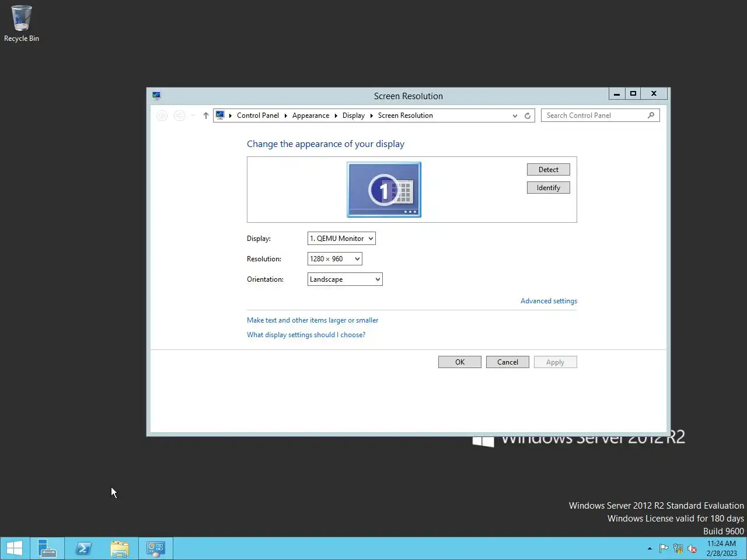Navigate to Appearance breadcrumb

(310, 116)
